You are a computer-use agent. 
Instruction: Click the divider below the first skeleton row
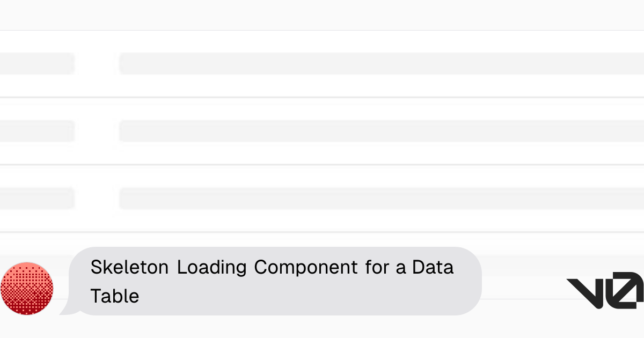(322, 97)
